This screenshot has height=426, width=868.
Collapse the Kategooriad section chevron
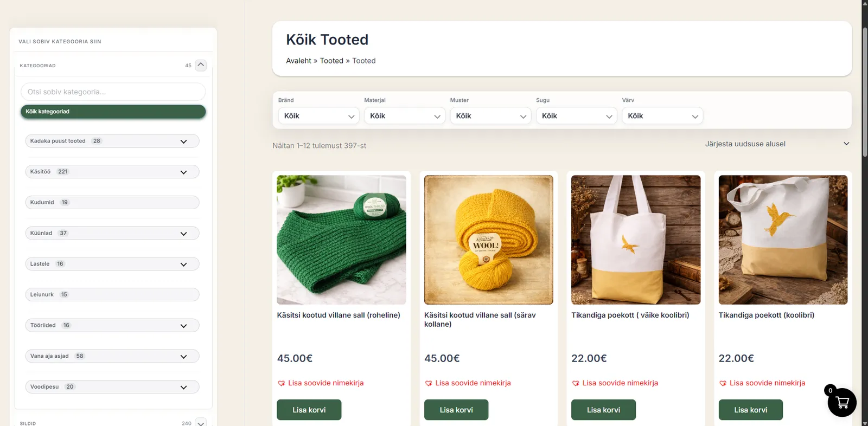[x=201, y=65]
